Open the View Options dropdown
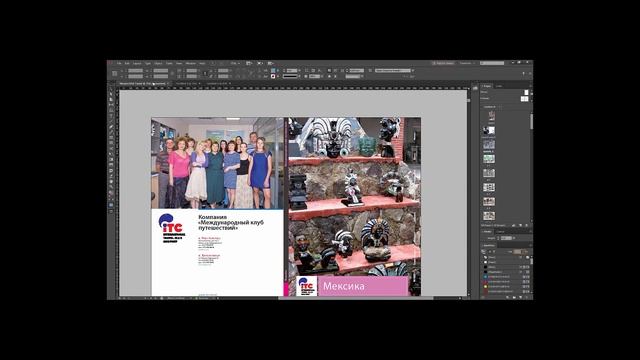This screenshot has width=640, height=360. (x=249, y=63)
